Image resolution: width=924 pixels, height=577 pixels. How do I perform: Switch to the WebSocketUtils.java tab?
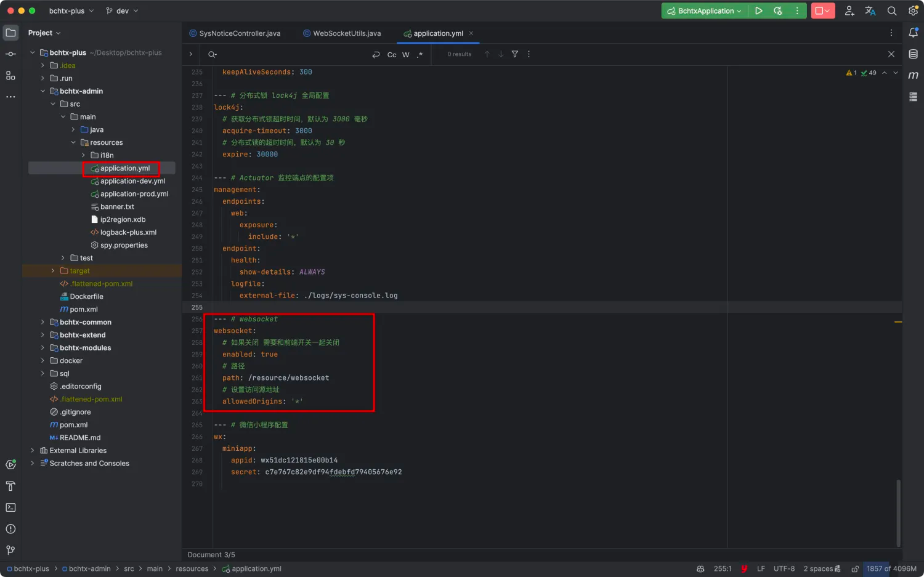tap(347, 33)
